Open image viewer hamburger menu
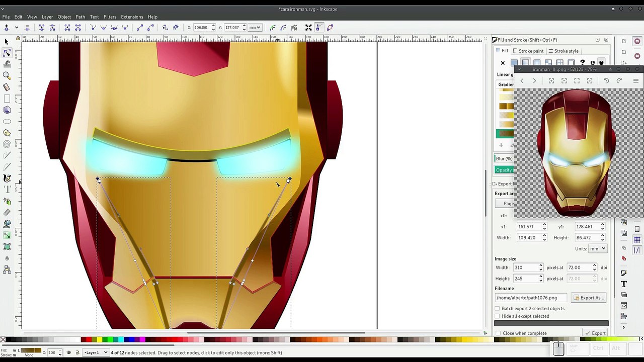 click(x=636, y=81)
